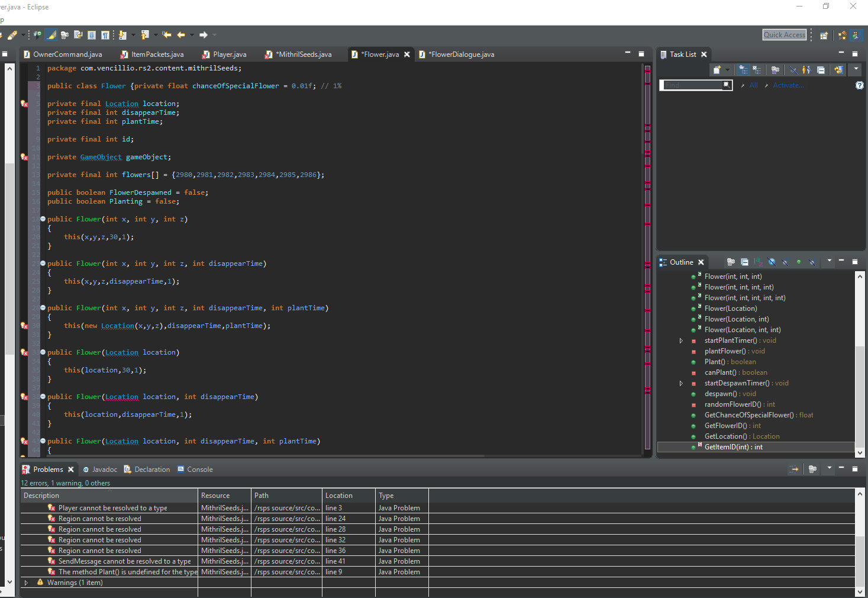This screenshot has height=598, width=868.
Task: Click the All working set link
Action: coord(753,85)
